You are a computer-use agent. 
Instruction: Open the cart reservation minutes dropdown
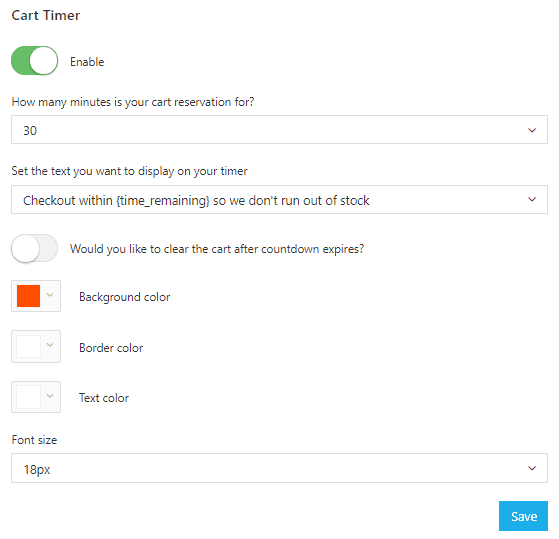[x=279, y=130]
